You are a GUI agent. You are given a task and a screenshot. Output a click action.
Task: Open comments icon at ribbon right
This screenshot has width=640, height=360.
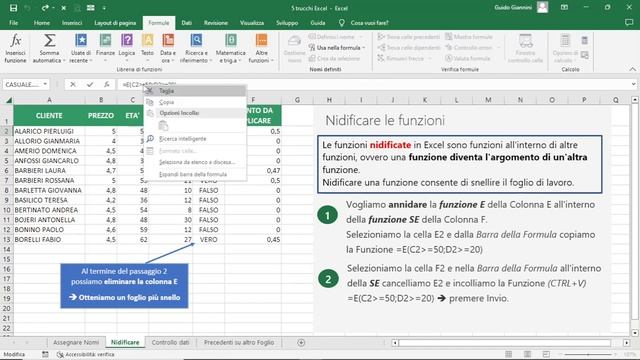(x=629, y=23)
